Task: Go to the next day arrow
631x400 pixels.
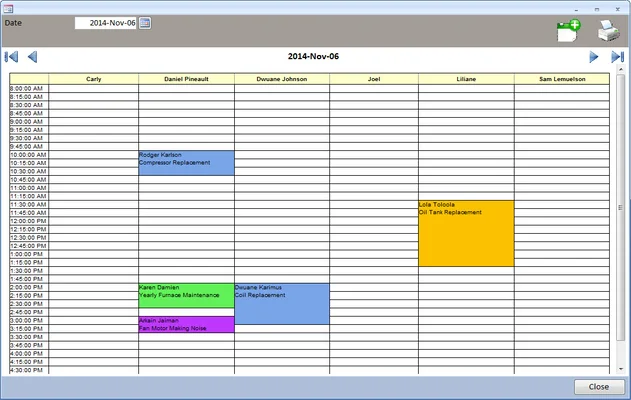Action: coord(594,57)
